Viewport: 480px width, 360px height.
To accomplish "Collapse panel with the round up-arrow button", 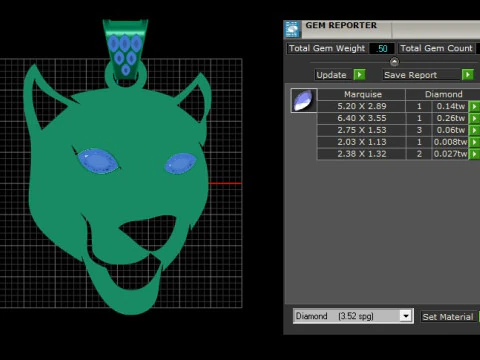I will tap(394, 62).
